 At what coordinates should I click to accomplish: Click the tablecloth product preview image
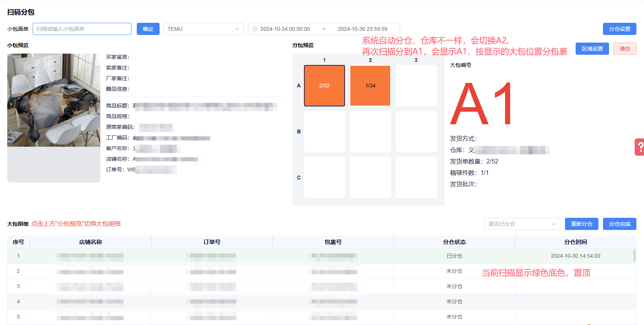(54, 100)
